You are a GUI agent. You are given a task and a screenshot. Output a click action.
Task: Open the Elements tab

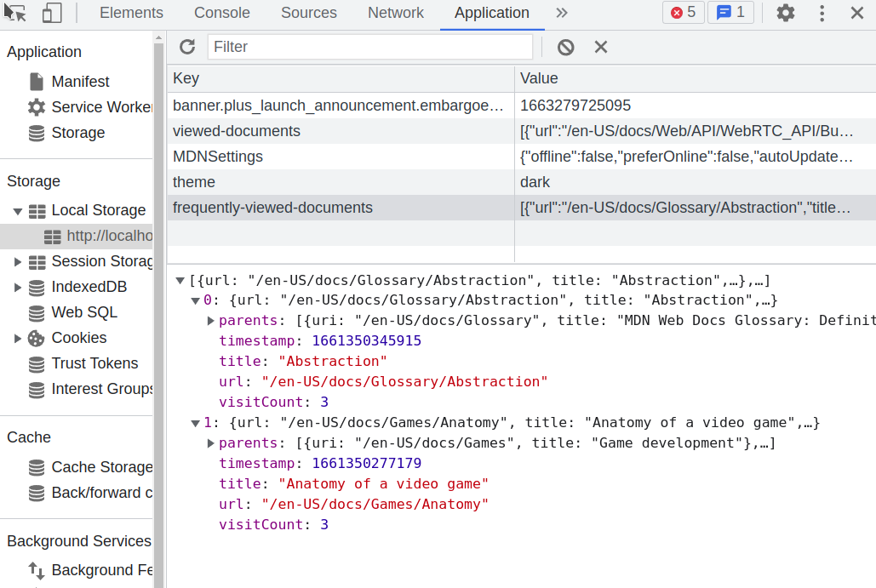pyautogui.click(x=131, y=12)
